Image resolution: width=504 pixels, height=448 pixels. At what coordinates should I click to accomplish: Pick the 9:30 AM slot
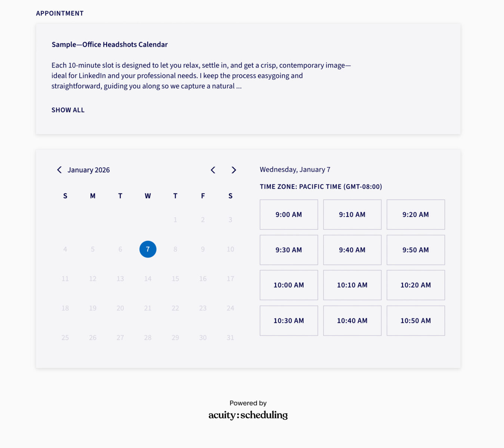[x=288, y=250]
